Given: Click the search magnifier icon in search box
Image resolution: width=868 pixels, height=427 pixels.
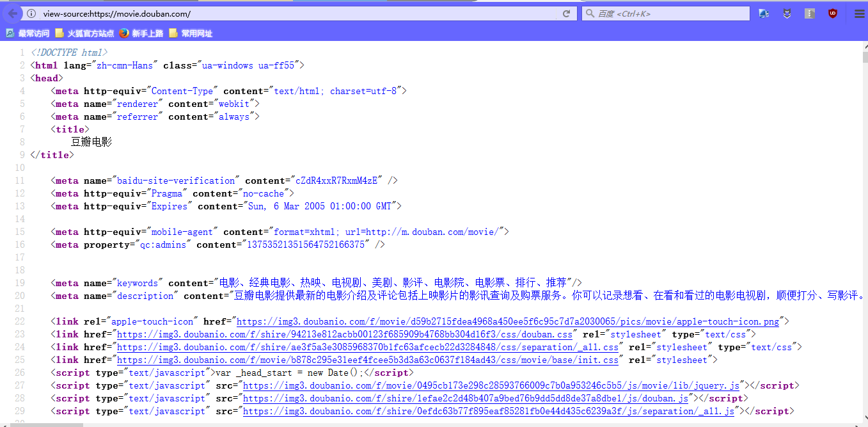Looking at the screenshot, I should tap(590, 13).
